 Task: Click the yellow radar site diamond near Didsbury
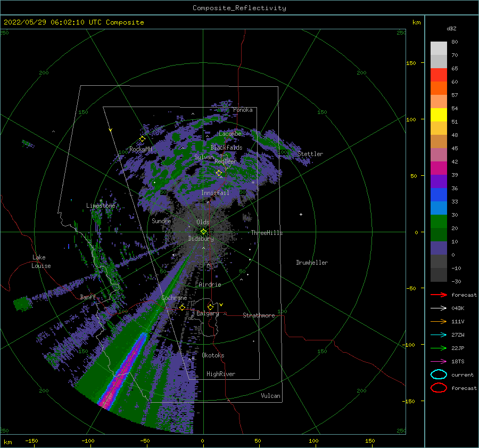pyautogui.click(x=203, y=232)
